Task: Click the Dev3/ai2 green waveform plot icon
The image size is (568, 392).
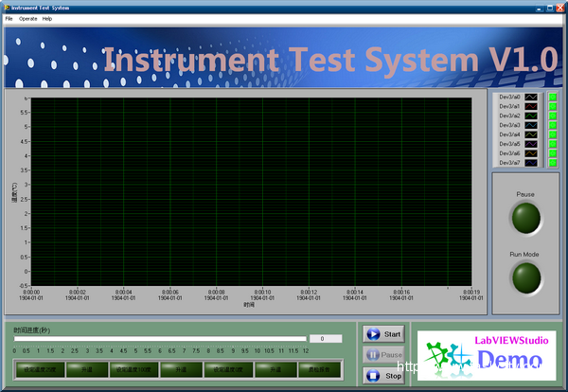Action: pos(531,116)
